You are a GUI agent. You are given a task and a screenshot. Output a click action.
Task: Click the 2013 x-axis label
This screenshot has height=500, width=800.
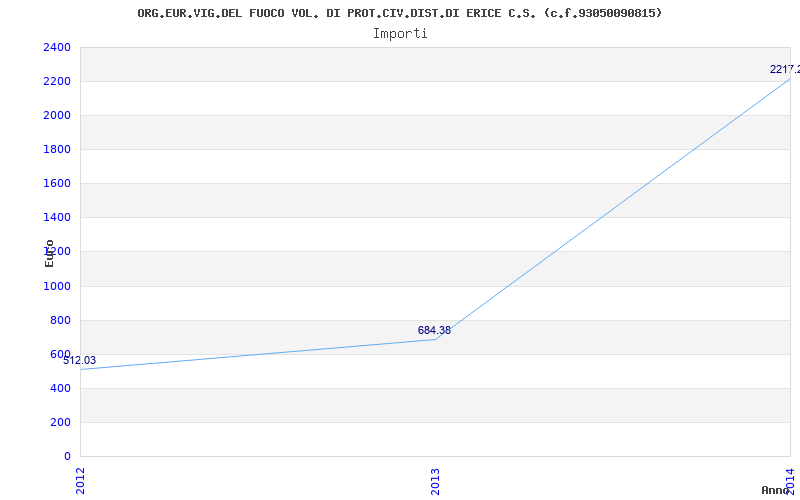(435, 481)
